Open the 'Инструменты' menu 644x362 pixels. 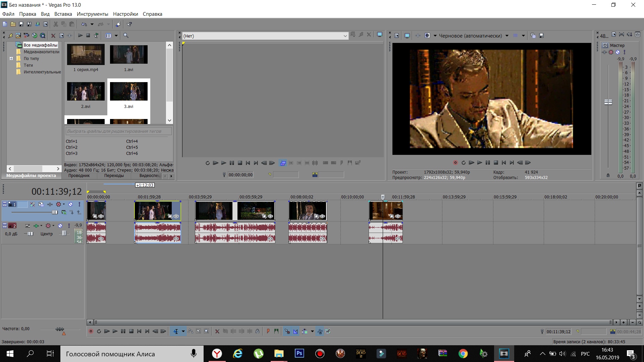pos(92,14)
